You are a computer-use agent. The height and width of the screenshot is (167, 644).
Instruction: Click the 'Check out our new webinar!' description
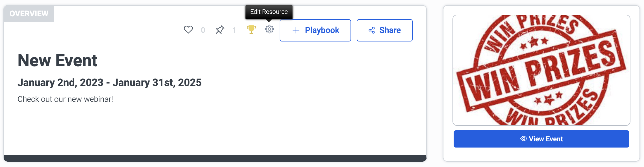65,99
